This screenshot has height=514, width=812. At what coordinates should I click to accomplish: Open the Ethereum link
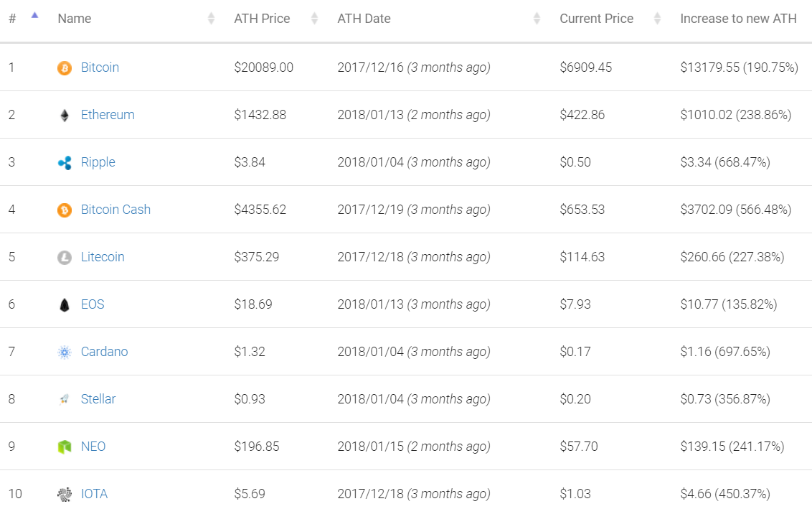tap(108, 115)
